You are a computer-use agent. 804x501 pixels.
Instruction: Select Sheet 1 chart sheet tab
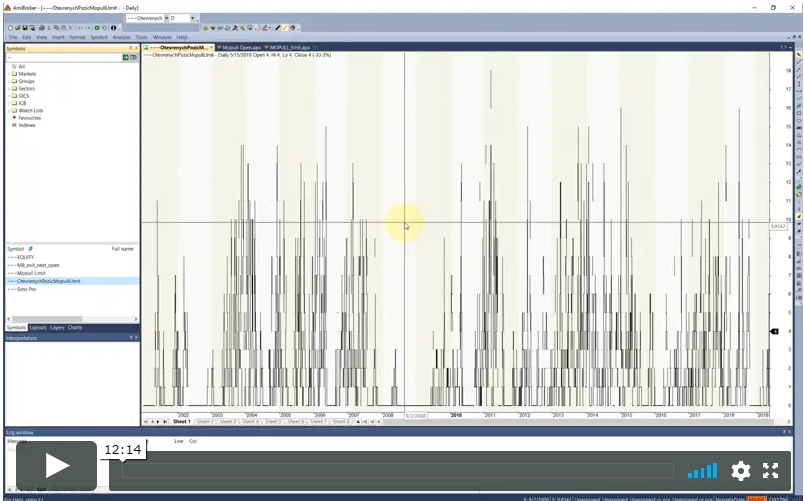[182, 422]
